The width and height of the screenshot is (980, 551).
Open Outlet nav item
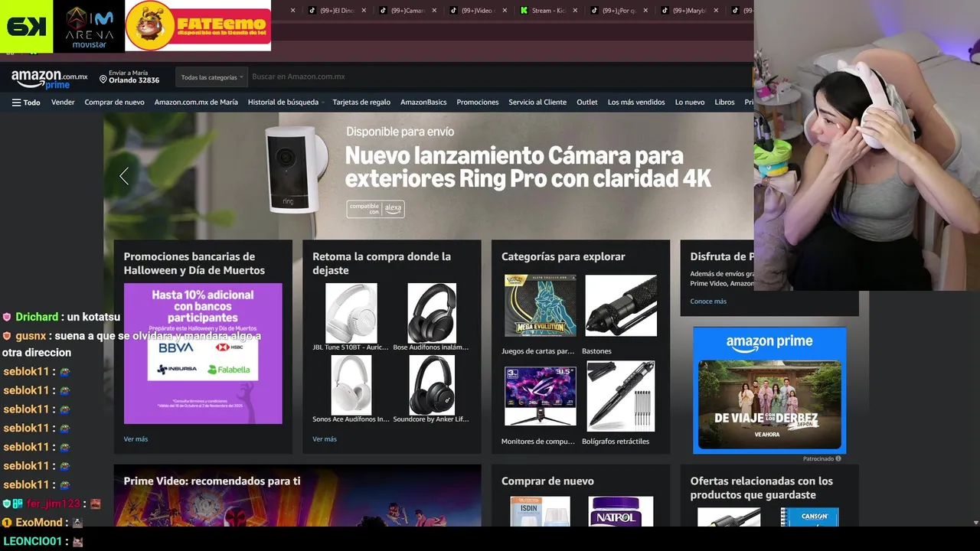tap(587, 103)
